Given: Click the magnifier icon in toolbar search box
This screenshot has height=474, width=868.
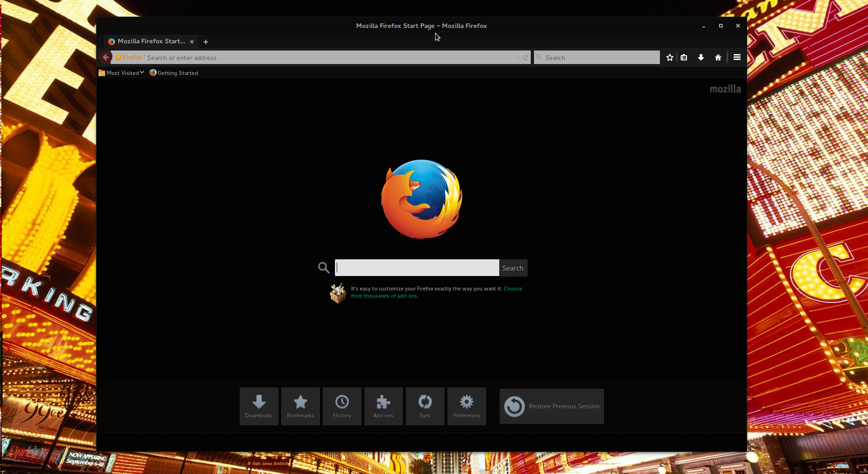Looking at the screenshot, I should [539, 57].
